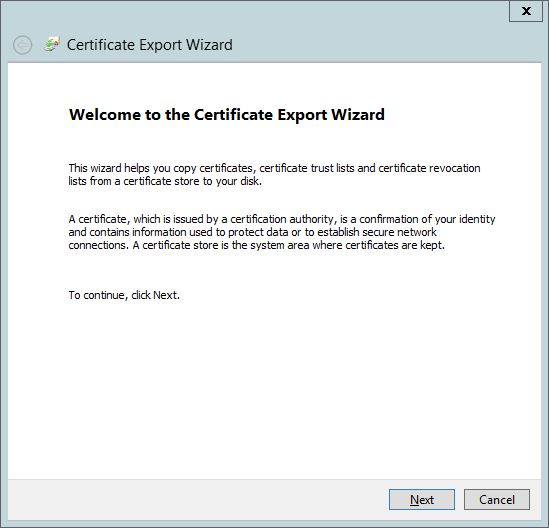The height and width of the screenshot is (528, 549).
Task: Click the 'Welcome to the Certificate Export Wizard' heading
Action: pyautogui.click(x=227, y=114)
